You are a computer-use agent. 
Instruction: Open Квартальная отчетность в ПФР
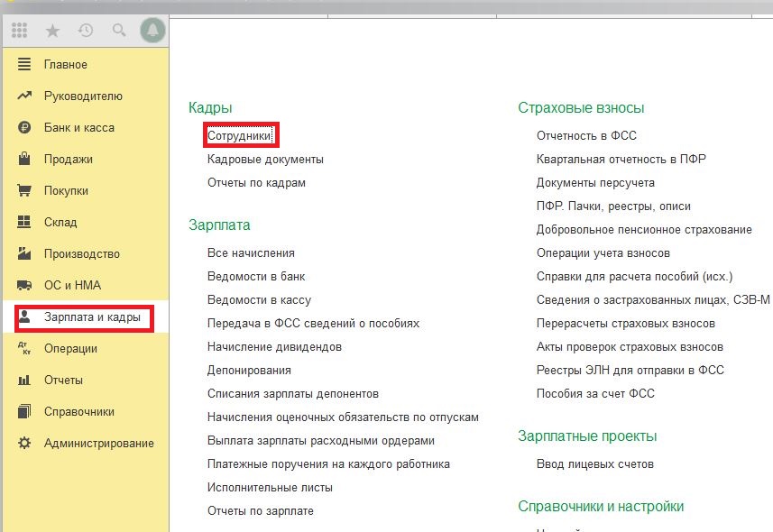click(x=621, y=160)
